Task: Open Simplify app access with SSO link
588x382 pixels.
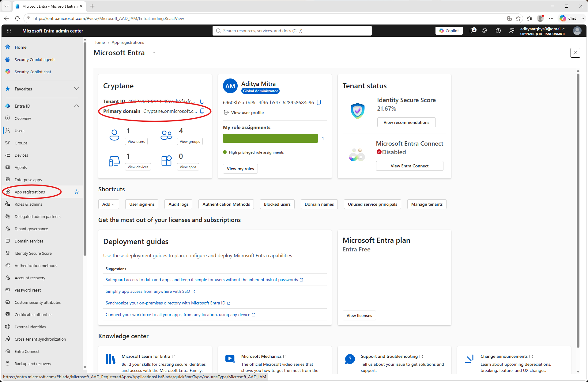Action: click(x=150, y=291)
